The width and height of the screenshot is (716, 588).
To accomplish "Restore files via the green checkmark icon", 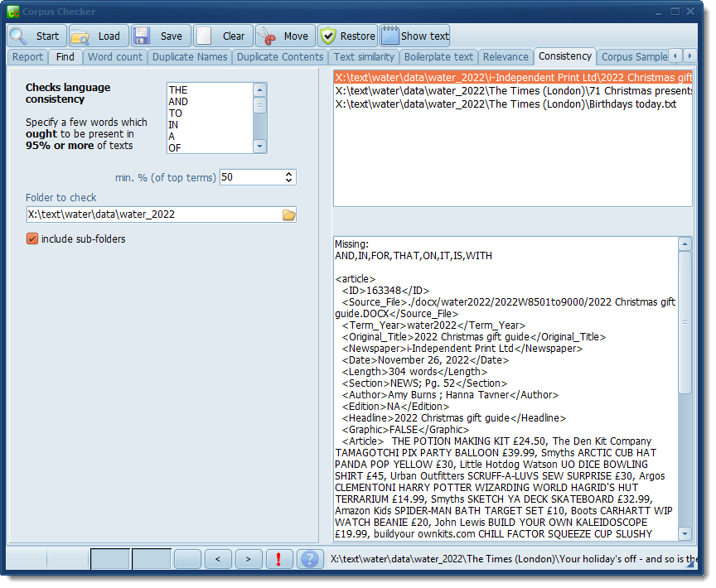I will pyautogui.click(x=329, y=36).
